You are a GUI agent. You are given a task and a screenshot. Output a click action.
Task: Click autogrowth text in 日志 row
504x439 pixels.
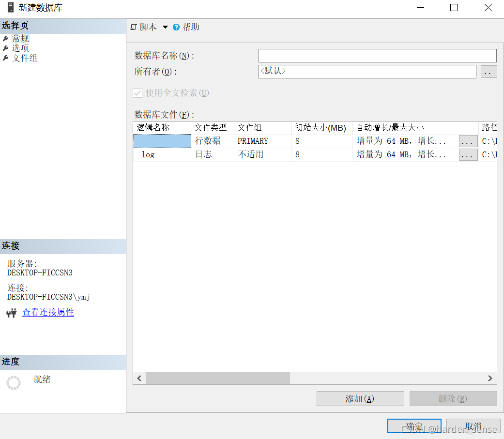point(401,154)
